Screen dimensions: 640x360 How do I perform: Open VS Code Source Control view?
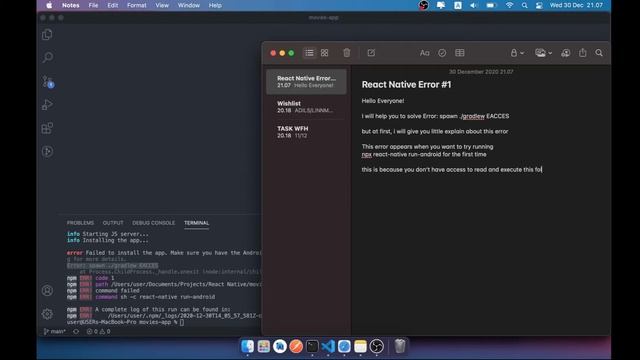(47, 81)
